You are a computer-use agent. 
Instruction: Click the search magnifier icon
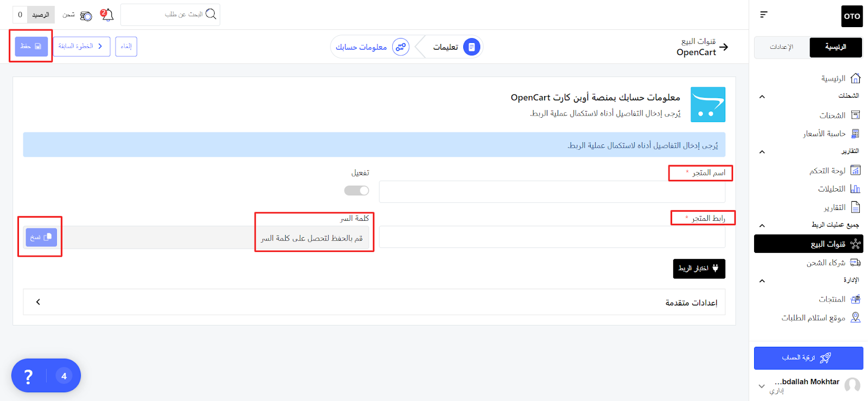point(211,14)
